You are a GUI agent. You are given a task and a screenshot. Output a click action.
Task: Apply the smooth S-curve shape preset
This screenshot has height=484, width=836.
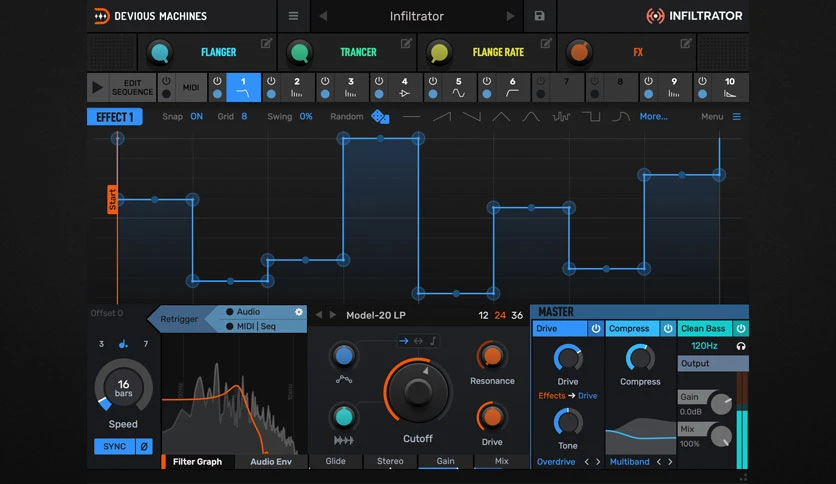point(621,116)
